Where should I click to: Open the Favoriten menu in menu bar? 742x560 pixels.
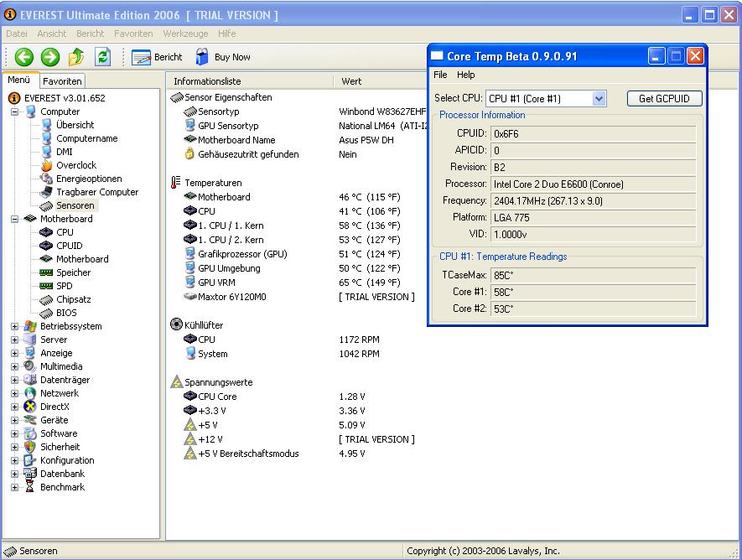(x=133, y=34)
